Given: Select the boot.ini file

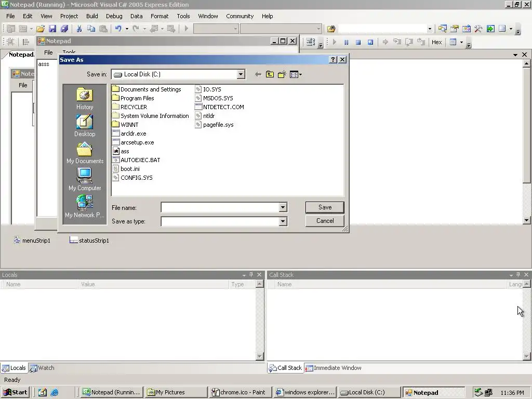Looking at the screenshot, I should 126,169.
